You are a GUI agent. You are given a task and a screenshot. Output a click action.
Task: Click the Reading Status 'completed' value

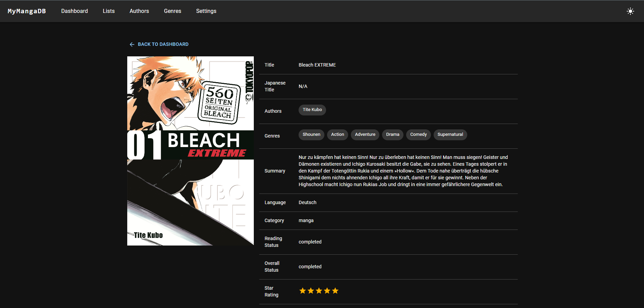coord(310,242)
